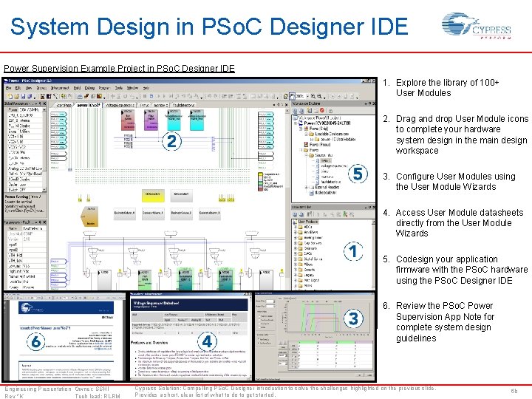Select the DACs folder
Image resolution: width=532 pixels, height=399 pixels.
307,253
